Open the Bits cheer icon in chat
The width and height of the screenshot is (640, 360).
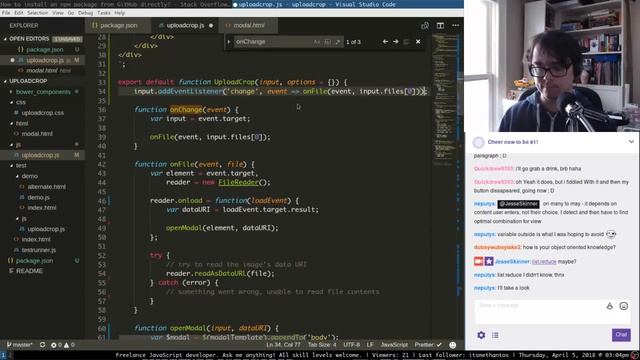click(x=609, y=306)
